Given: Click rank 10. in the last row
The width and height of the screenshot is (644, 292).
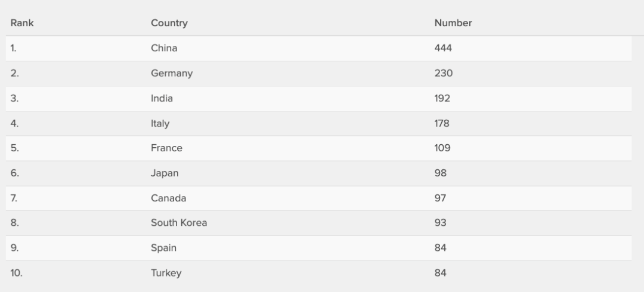Looking at the screenshot, I should click(x=16, y=273).
